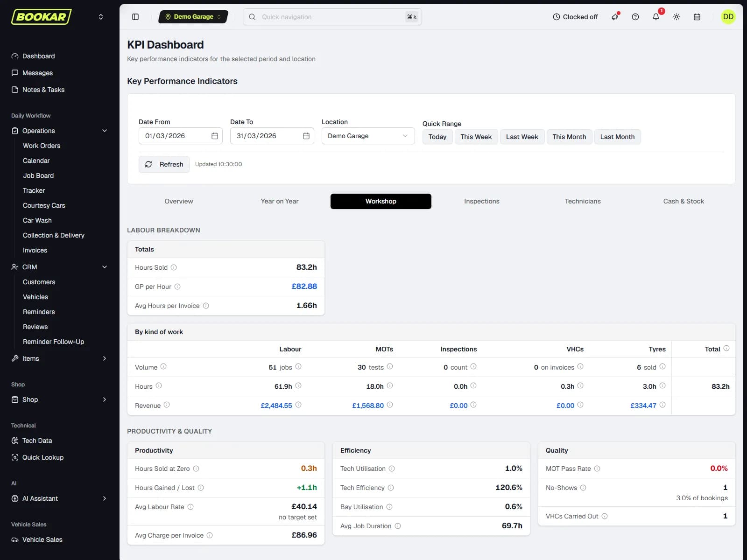The height and width of the screenshot is (560, 747).
Task: Toggle the sidebar panel icon
Action: pos(135,17)
